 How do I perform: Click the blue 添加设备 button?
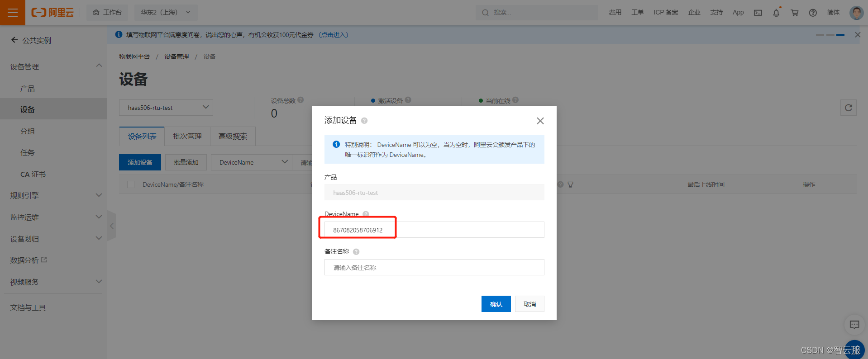tap(140, 162)
